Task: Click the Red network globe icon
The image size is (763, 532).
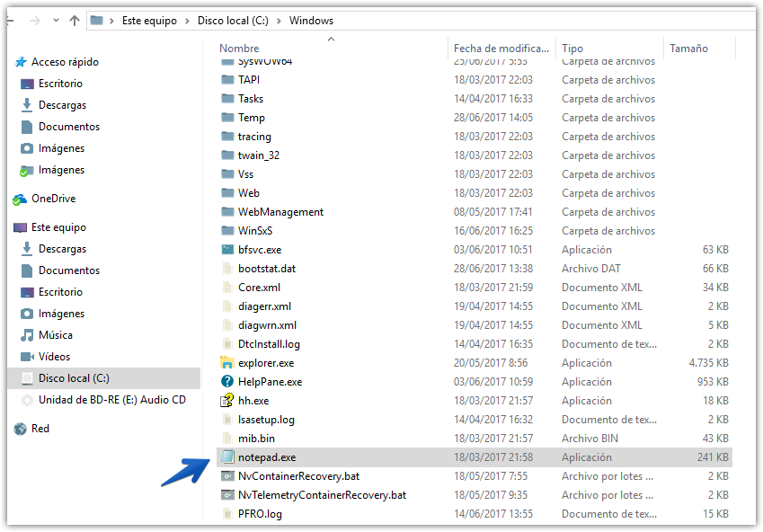Action: coord(20,429)
